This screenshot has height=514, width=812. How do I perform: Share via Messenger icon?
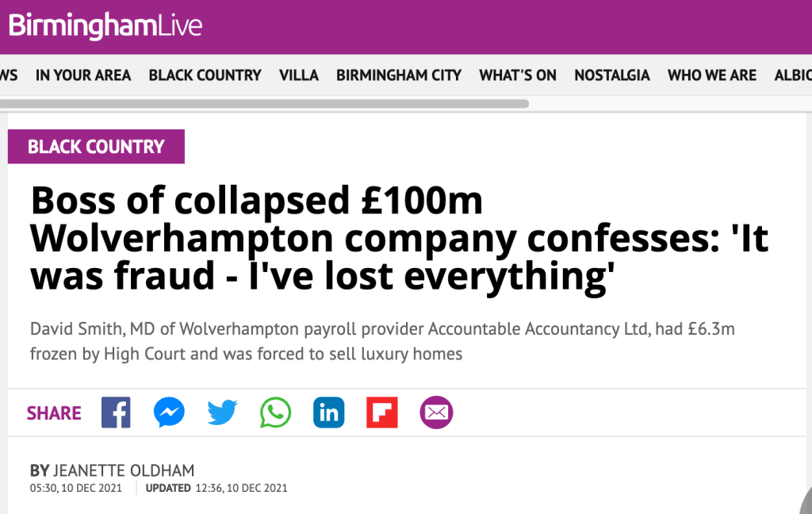[170, 412]
